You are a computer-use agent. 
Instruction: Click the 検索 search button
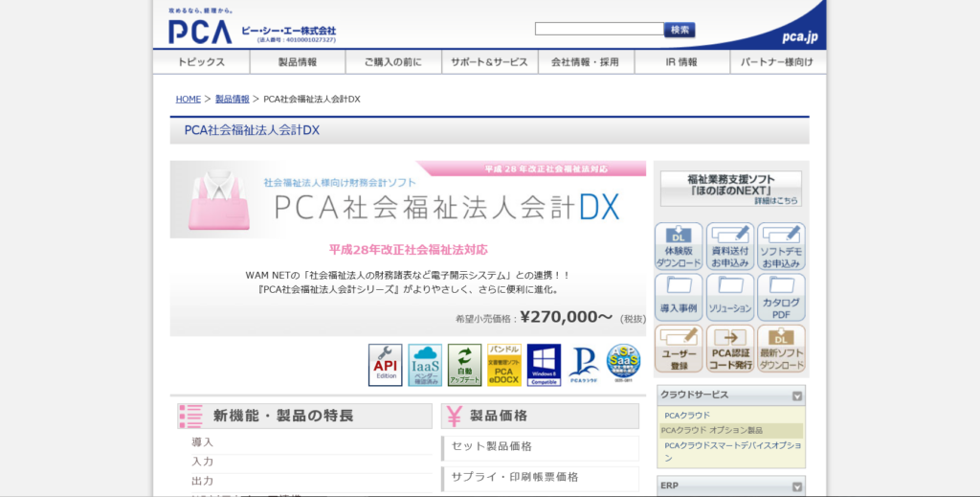[679, 30]
